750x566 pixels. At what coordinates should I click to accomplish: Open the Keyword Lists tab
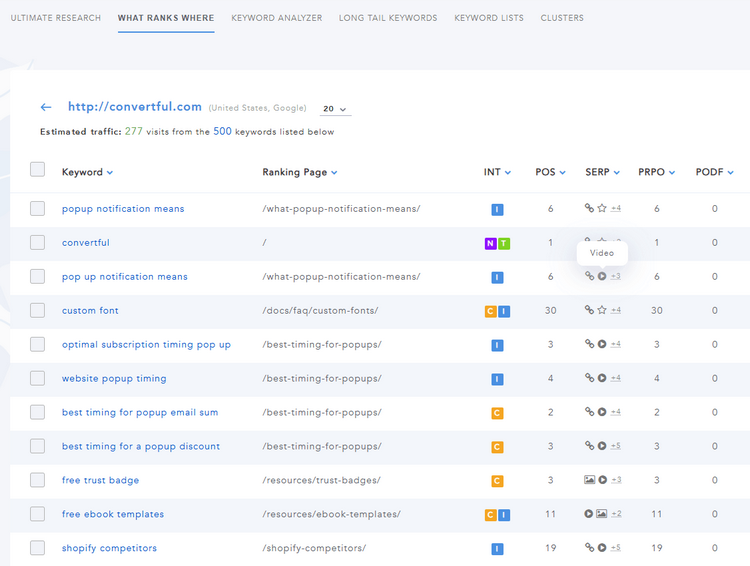pos(489,18)
